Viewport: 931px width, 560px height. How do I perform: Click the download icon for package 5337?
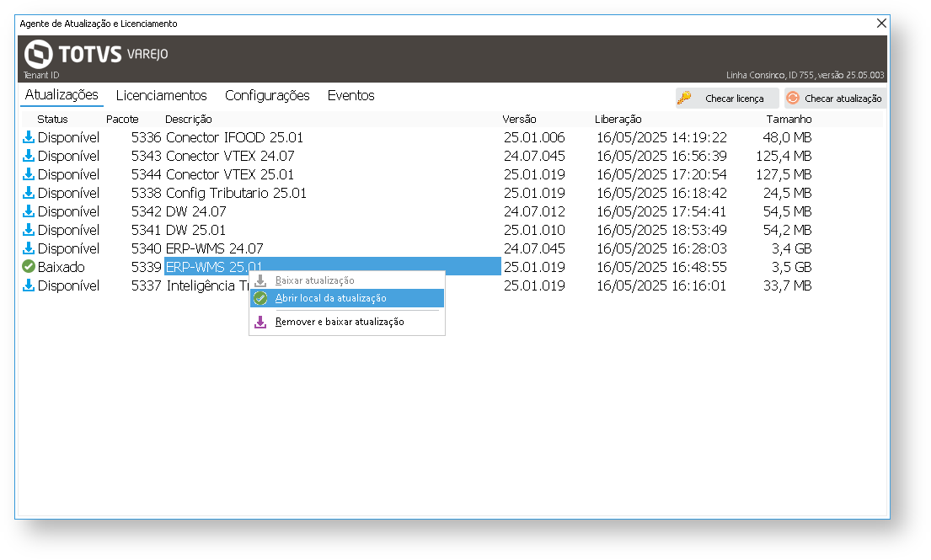(x=28, y=285)
